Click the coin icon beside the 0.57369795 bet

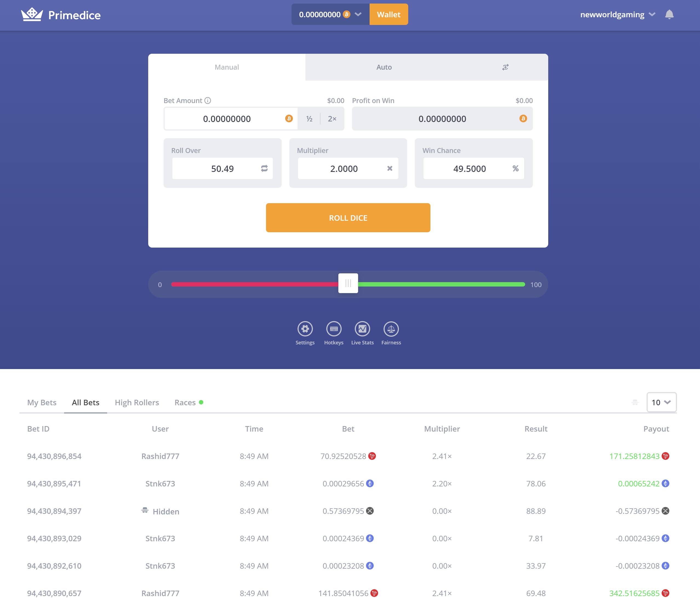370,511
